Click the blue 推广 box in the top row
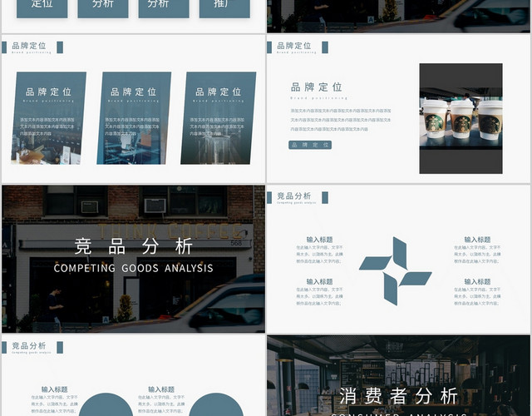Screen dimensions: 532x416 coord(224,8)
